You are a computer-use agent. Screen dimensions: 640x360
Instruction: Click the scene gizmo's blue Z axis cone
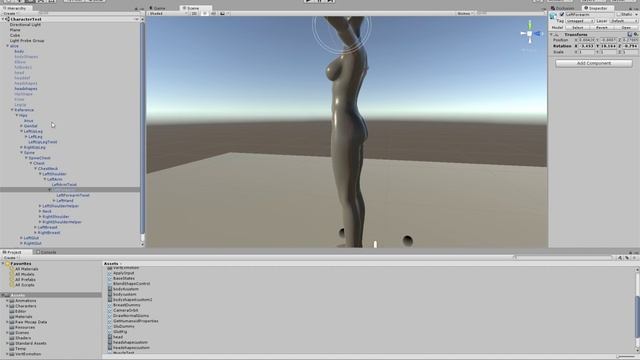tap(538, 34)
